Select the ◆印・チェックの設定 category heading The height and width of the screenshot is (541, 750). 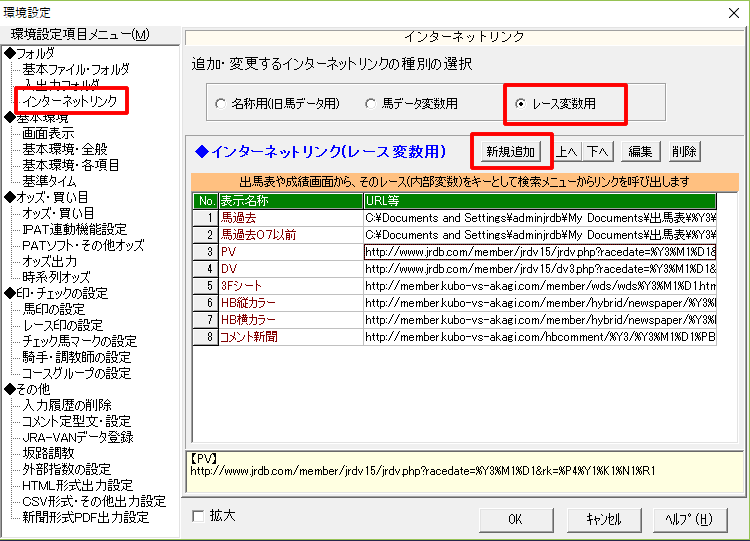coord(56,293)
